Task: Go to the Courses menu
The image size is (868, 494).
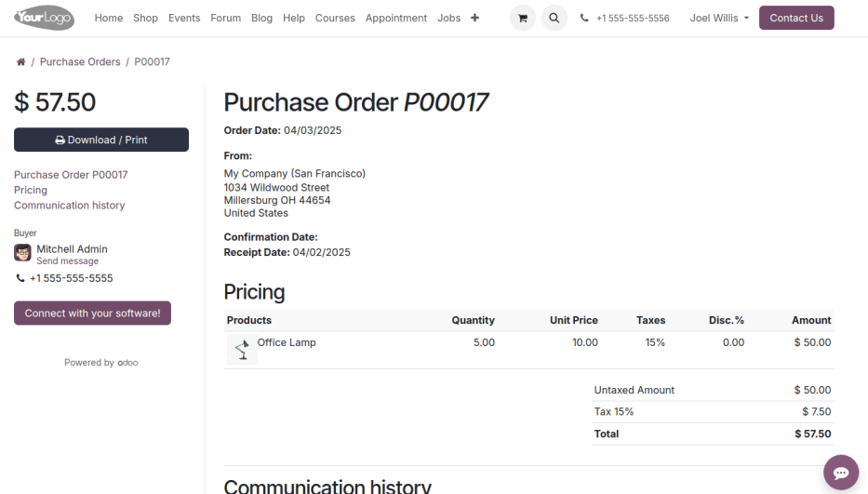Action: coord(335,18)
